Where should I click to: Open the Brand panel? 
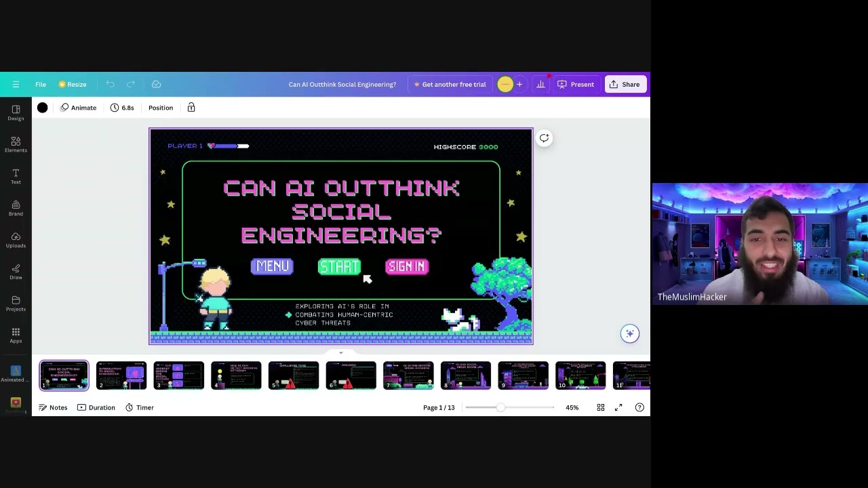pyautogui.click(x=16, y=208)
